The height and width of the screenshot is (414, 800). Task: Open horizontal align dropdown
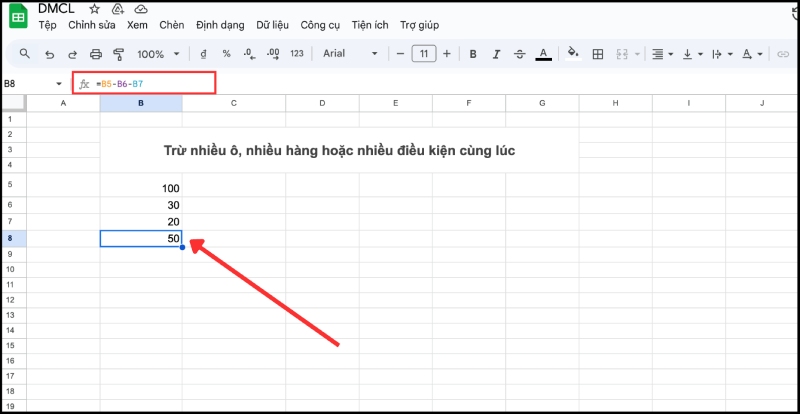(x=663, y=54)
